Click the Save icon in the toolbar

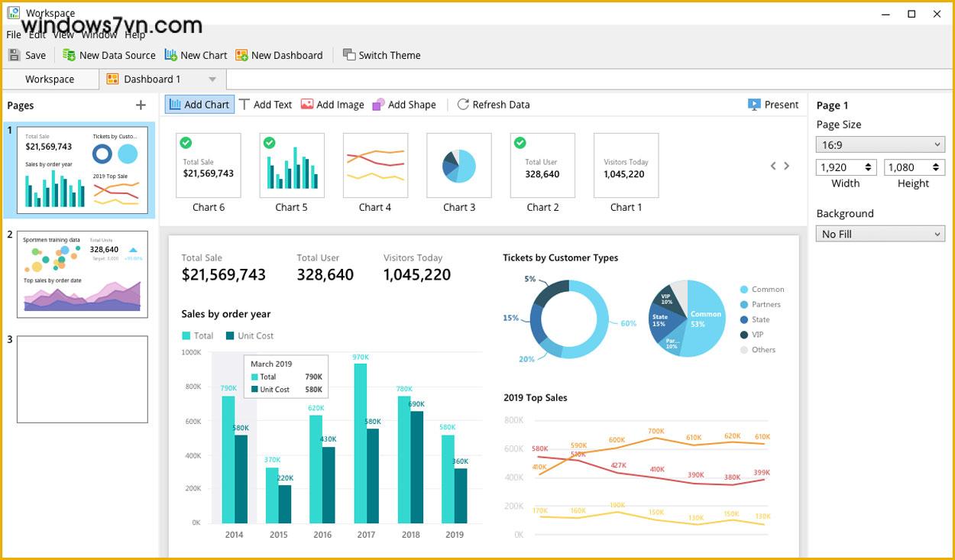tap(15, 55)
